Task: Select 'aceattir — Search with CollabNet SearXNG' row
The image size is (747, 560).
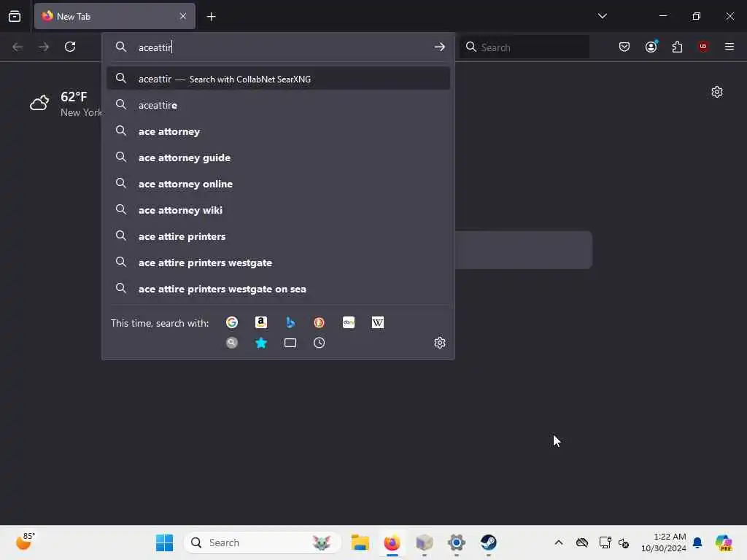Action: click(x=278, y=79)
